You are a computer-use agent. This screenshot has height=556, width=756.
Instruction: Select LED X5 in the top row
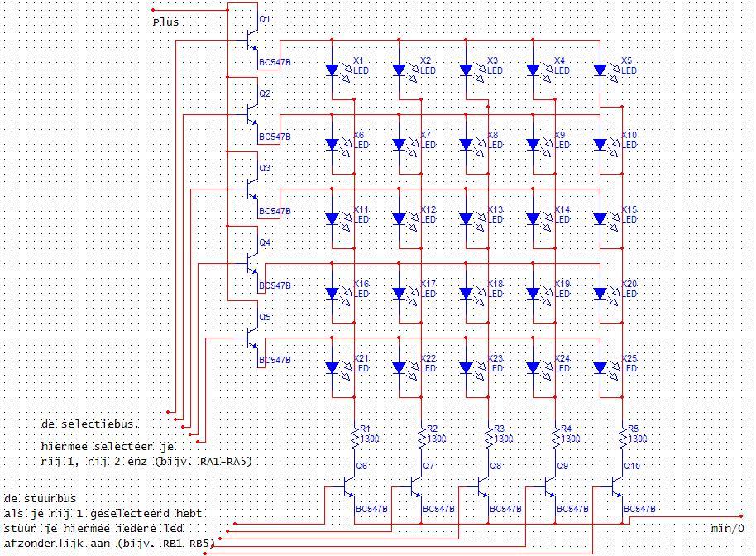click(x=601, y=70)
